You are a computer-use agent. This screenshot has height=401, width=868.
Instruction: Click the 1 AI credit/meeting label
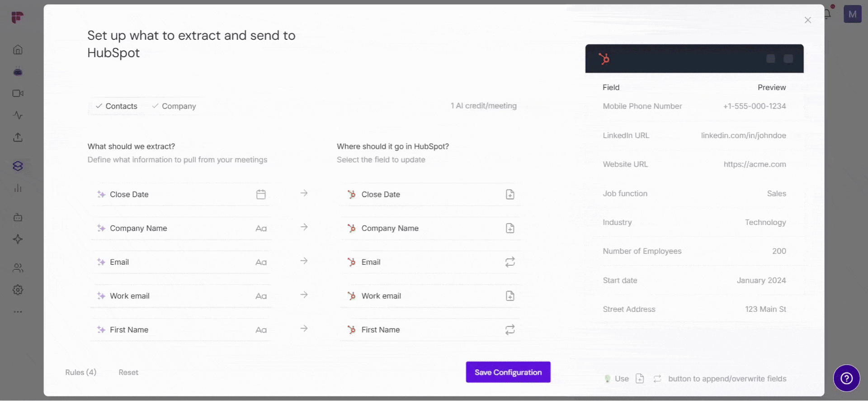pos(483,105)
